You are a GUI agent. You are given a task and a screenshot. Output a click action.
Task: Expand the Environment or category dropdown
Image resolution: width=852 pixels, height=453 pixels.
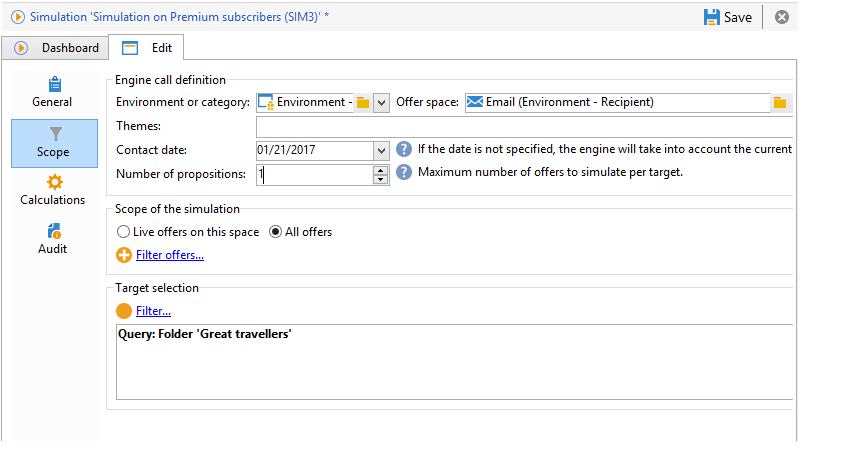click(381, 103)
